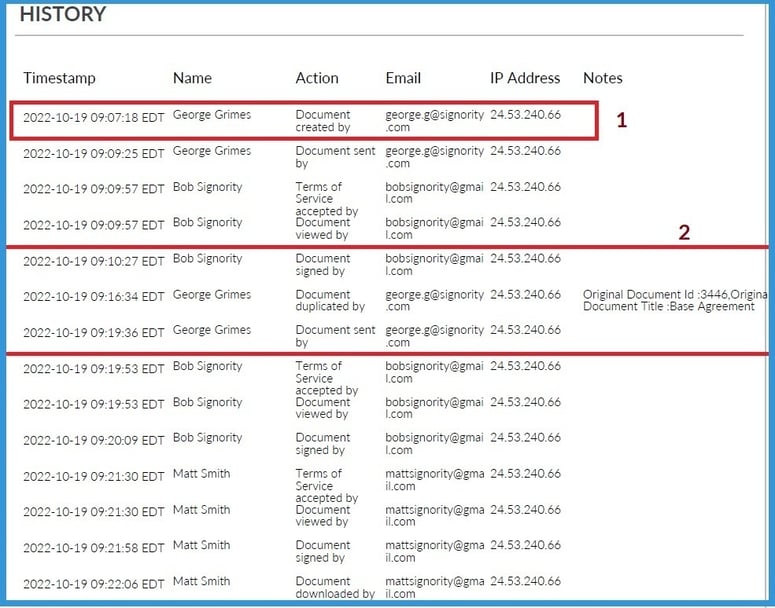The image size is (775, 608).
Task: Click the "Document created by" action entry
Action: (323, 121)
